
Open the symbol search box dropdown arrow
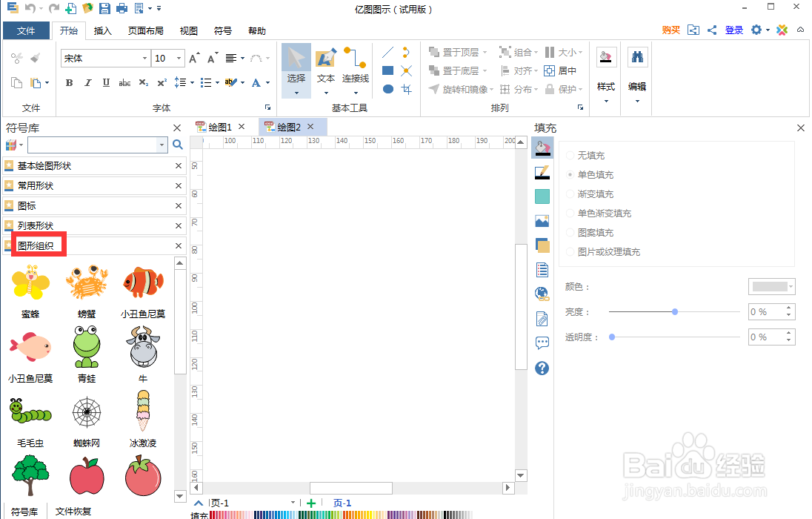(x=162, y=145)
